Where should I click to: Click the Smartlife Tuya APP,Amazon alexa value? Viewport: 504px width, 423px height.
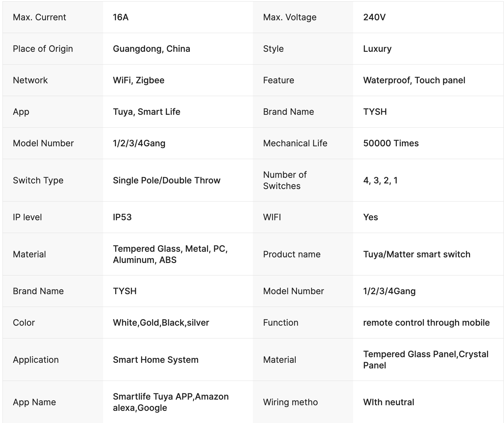[170, 402]
